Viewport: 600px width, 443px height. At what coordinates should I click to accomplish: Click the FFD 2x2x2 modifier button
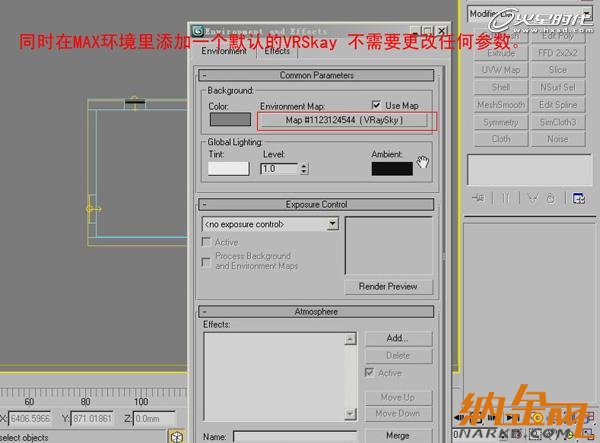(x=558, y=53)
